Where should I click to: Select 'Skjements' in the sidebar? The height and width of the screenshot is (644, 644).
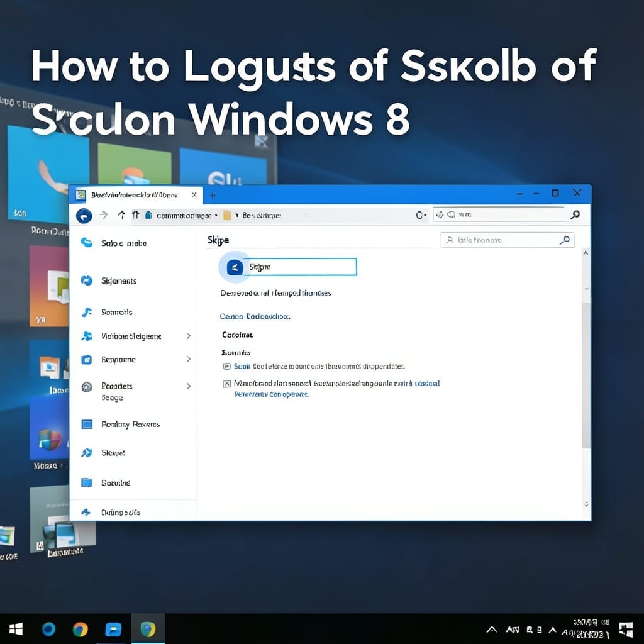(x=119, y=281)
